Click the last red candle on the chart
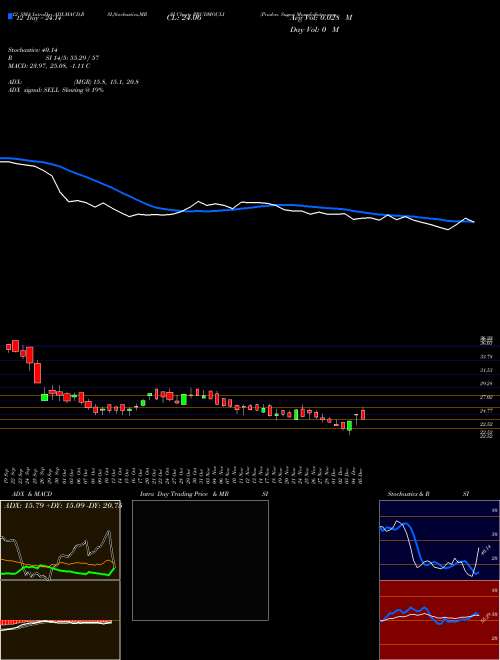The image size is (500, 660). click(x=363, y=414)
